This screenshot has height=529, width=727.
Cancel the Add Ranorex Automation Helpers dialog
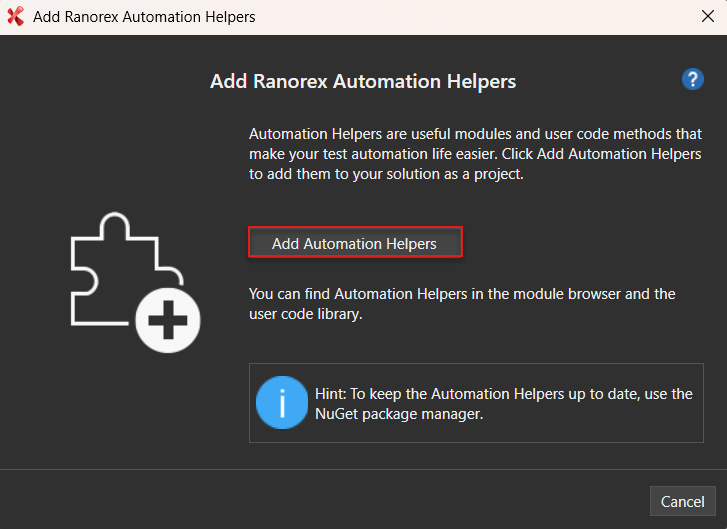pyautogui.click(x=682, y=501)
